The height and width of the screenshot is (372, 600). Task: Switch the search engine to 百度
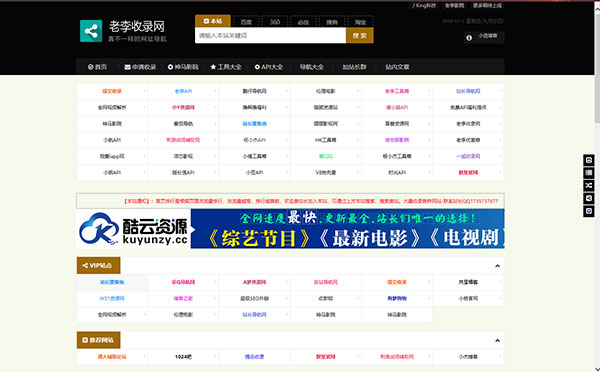point(246,22)
